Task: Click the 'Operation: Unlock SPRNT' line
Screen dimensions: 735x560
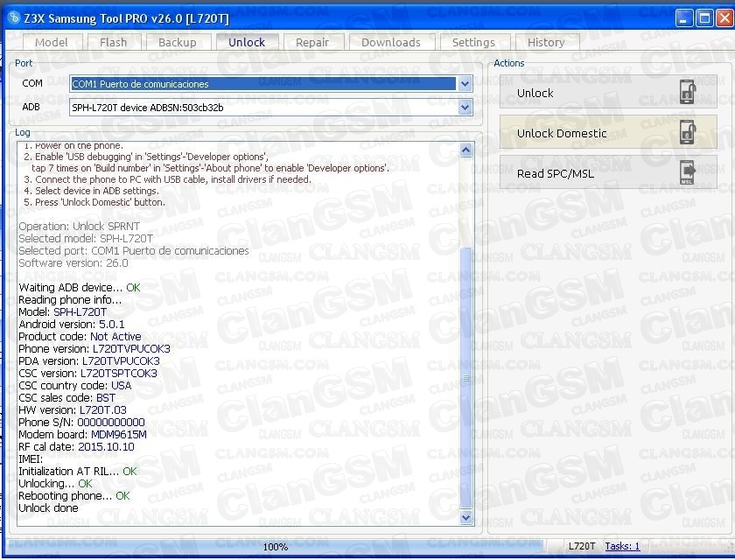Action: 79,227
